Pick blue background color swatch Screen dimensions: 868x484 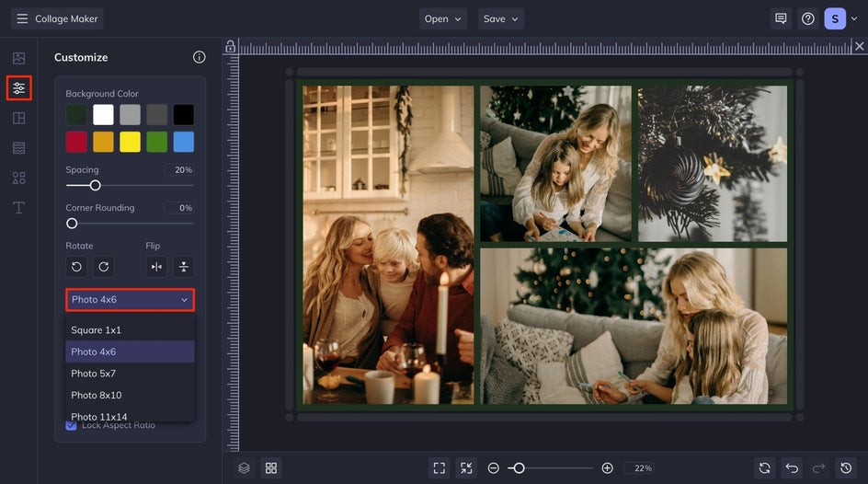[184, 142]
